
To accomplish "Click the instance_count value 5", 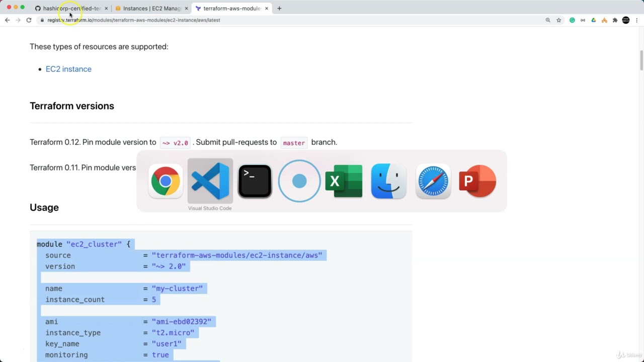I will point(154,299).
